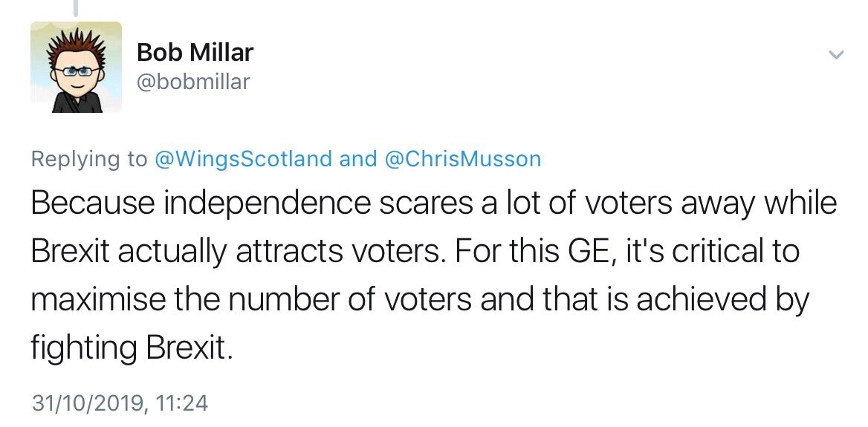Click the word 'and' between the mentions
The width and height of the screenshot is (868, 427).
click(x=357, y=160)
